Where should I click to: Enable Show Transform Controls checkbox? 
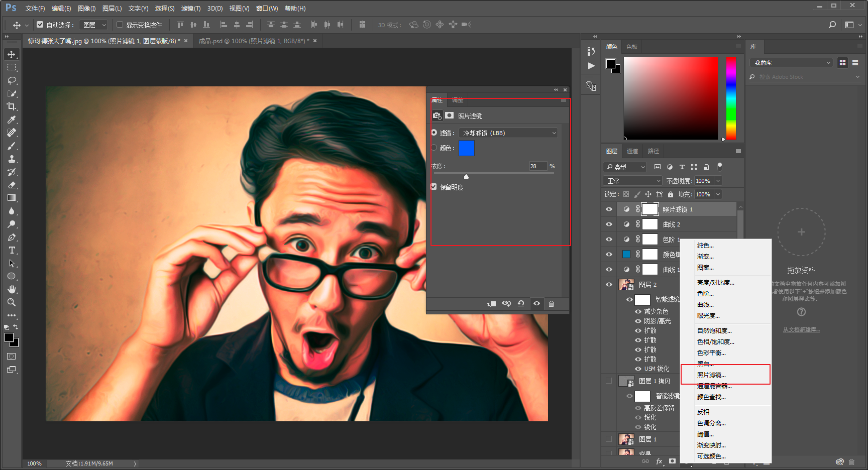click(120, 24)
